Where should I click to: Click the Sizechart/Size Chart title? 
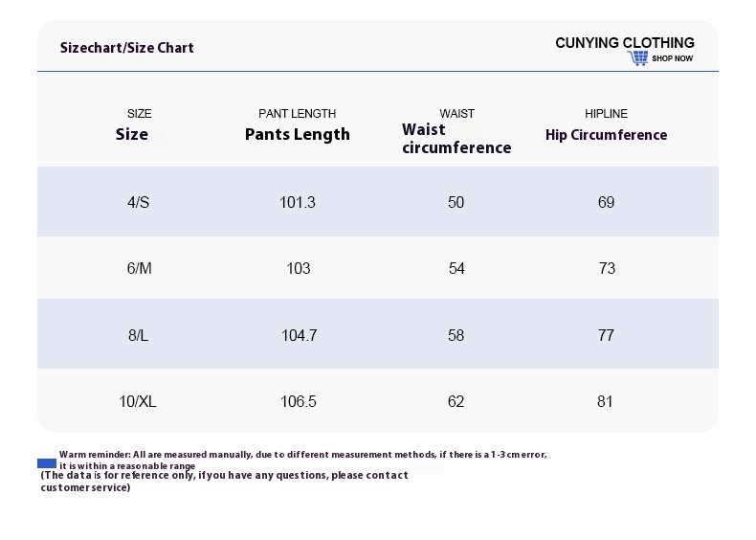127,48
